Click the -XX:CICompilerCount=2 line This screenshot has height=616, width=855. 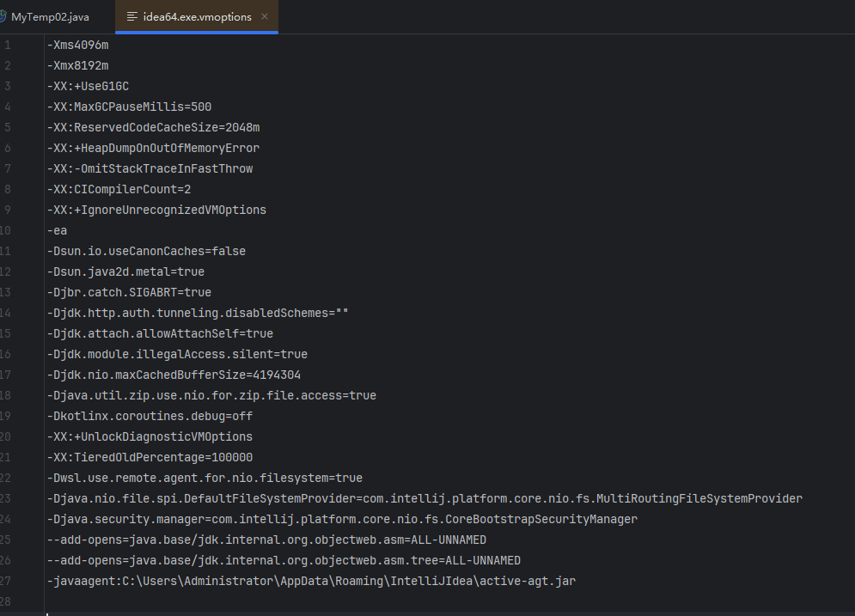click(x=119, y=189)
